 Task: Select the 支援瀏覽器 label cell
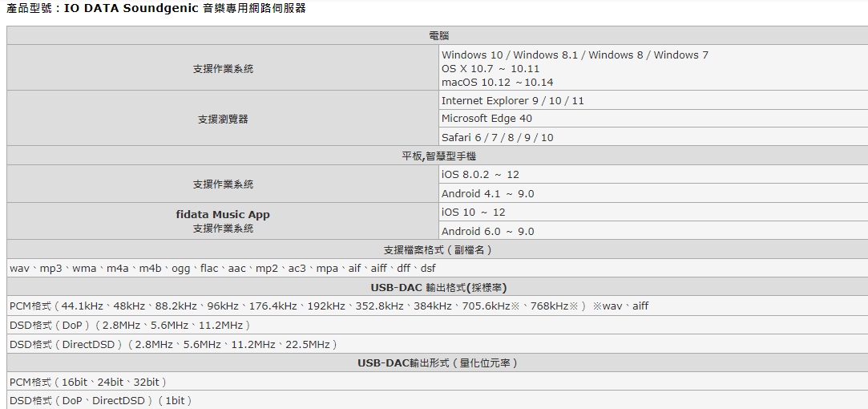pos(223,119)
